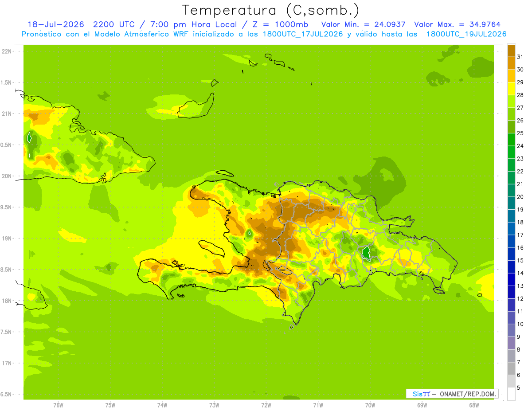The width and height of the screenshot is (532, 411).
Task: Pick the purple swatch between 9 and 10
Action: coord(511,330)
